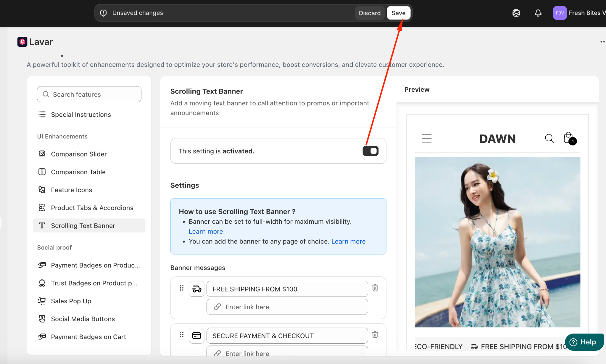This screenshot has height=364, width=606.
Task: Delete the FREE SHIPPING banner message
Action: click(x=375, y=288)
